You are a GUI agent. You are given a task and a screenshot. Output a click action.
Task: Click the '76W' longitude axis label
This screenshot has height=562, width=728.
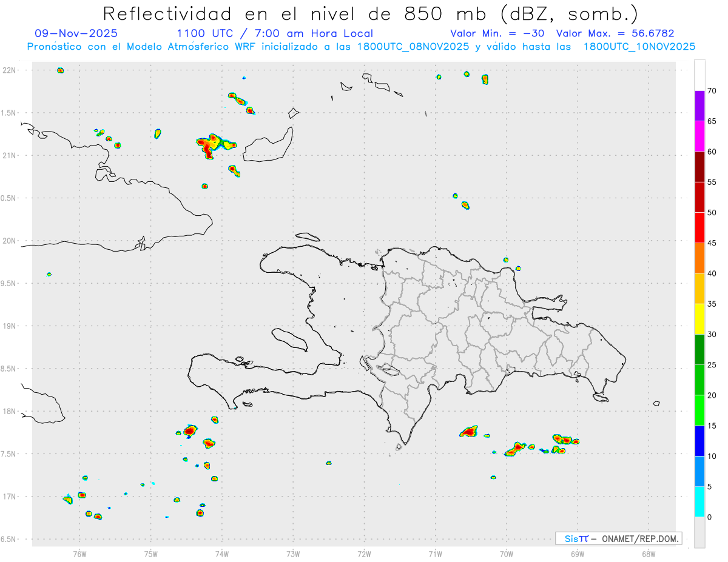pyautogui.click(x=79, y=554)
